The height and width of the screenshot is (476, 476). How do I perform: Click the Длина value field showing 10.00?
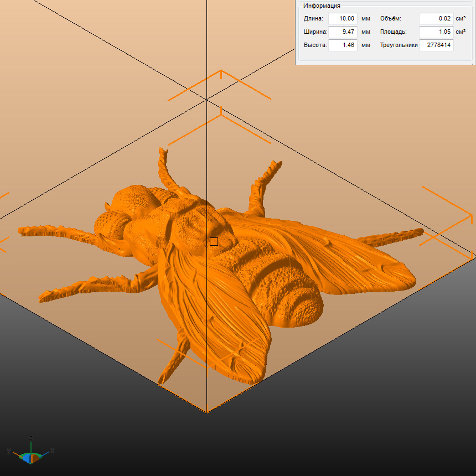(x=343, y=18)
